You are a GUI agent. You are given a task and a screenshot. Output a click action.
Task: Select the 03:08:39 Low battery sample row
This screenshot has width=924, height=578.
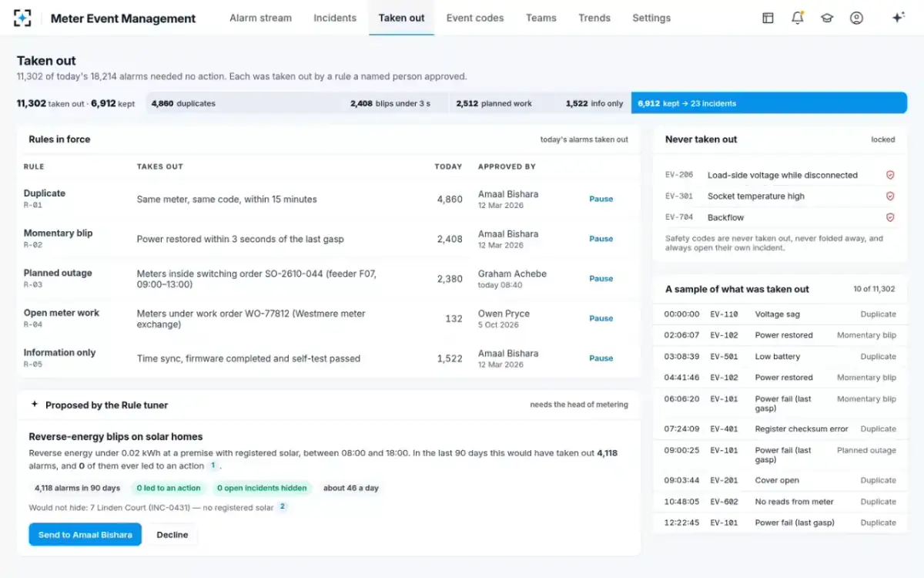pos(780,357)
